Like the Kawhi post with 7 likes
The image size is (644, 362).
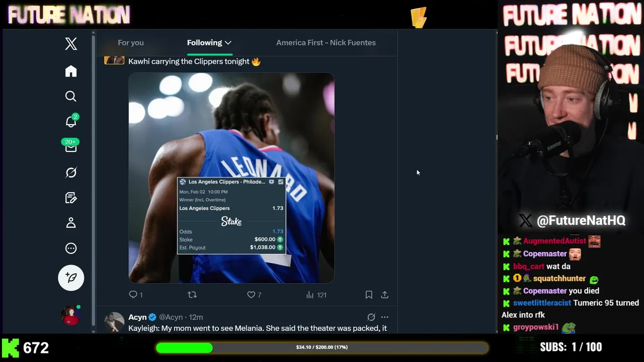tap(254, 295)
